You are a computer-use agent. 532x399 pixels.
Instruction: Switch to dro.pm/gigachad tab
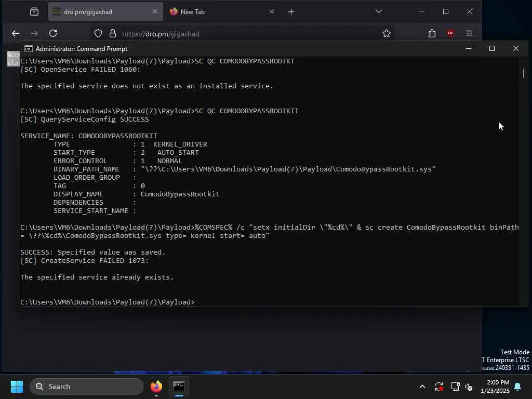click(x=105, y=12)
